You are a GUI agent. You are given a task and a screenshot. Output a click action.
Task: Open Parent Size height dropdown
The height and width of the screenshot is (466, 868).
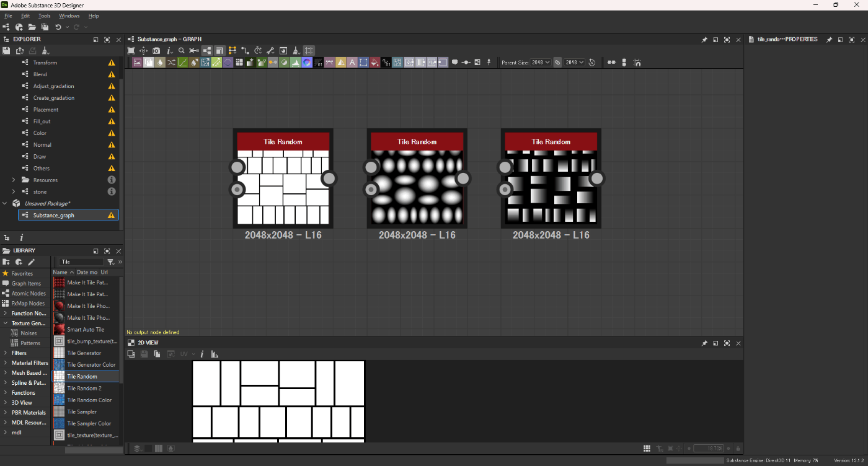click(574, 63)
